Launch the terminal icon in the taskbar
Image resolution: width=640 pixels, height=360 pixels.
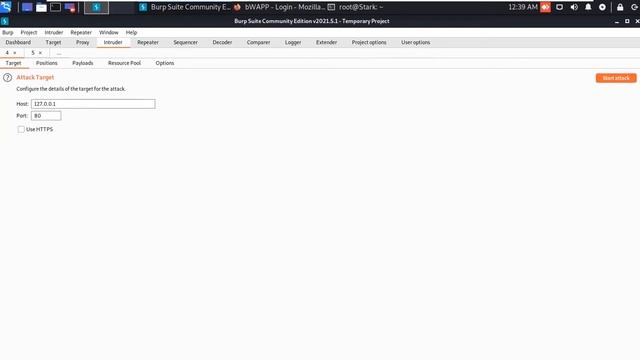[55, 7]
